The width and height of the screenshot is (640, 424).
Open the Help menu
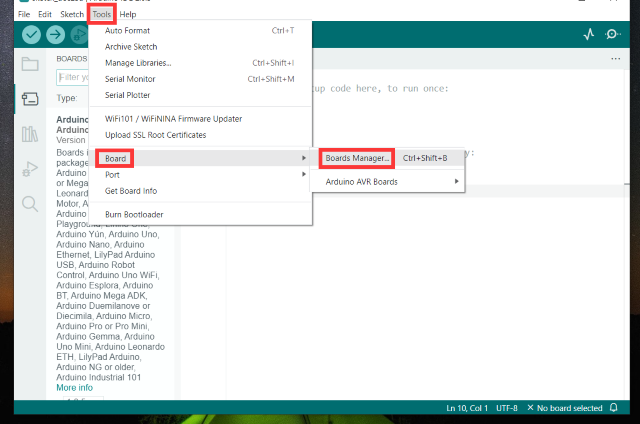(x=128, y=14)
